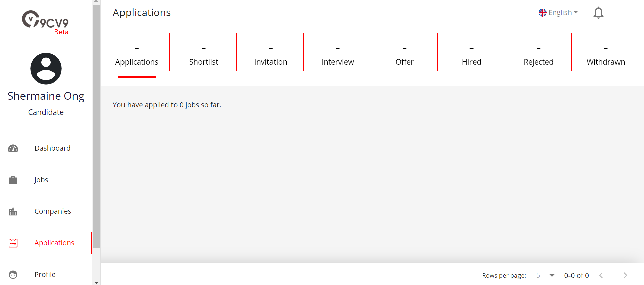644x285 pixels.
Task: Open the English language dropdown
Action: (x=558, y=12)
